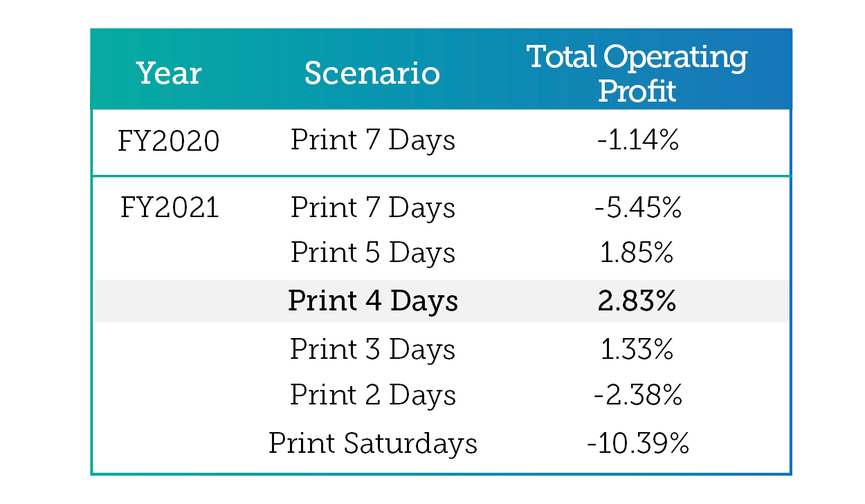The height and width of the screenshot is (504, 865).
Task: Select the Print 3 Days scenario
Action: point(373,349)
